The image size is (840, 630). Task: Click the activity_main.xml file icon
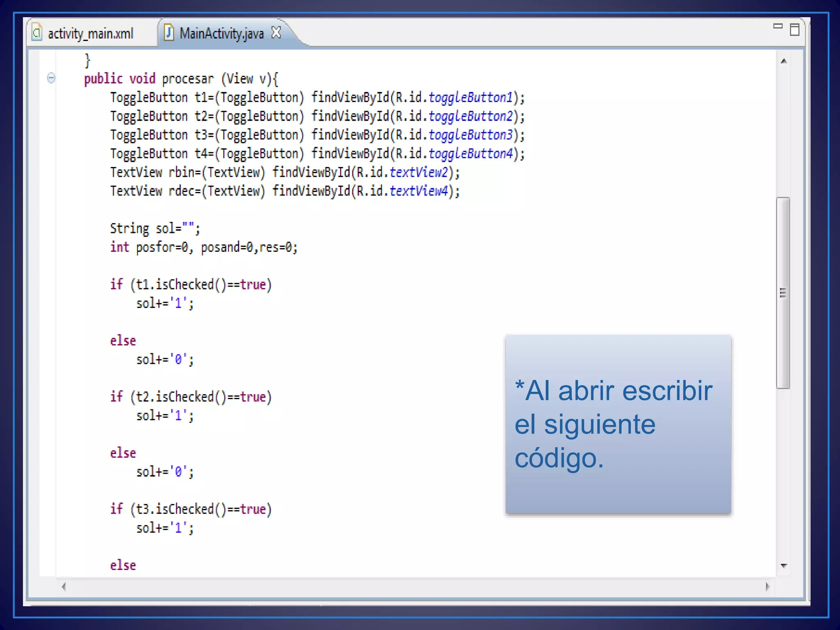click(x=37, y=33)
